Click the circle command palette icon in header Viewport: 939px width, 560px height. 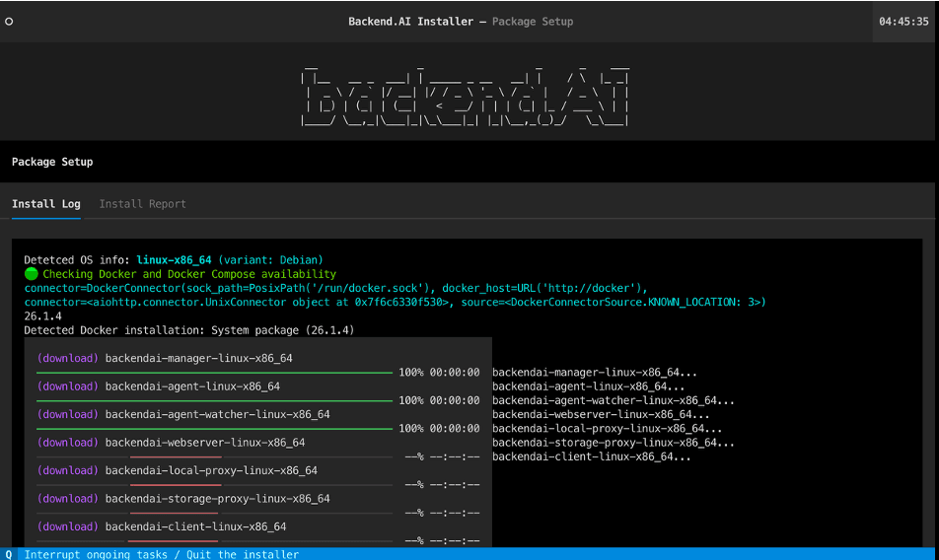click(9, 22)
